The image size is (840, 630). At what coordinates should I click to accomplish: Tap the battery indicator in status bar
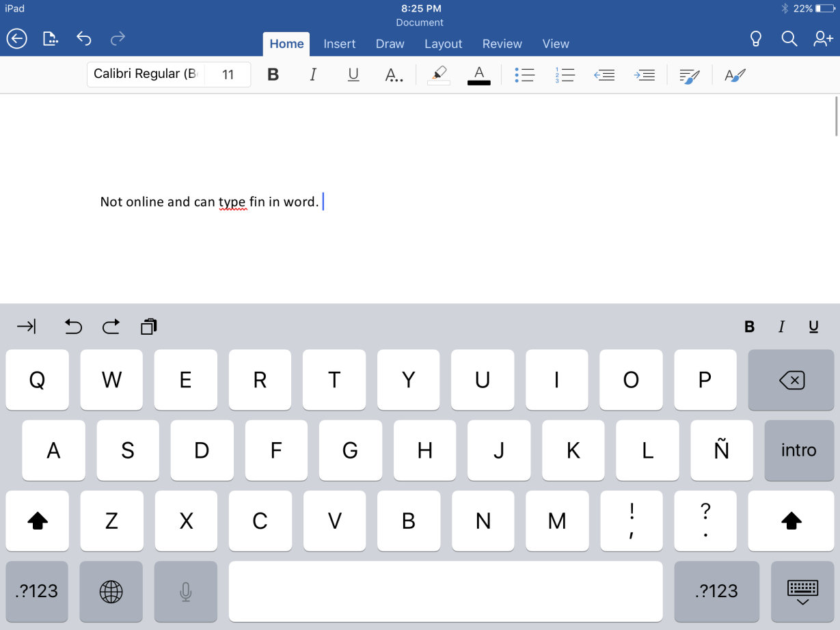point(825,9)
